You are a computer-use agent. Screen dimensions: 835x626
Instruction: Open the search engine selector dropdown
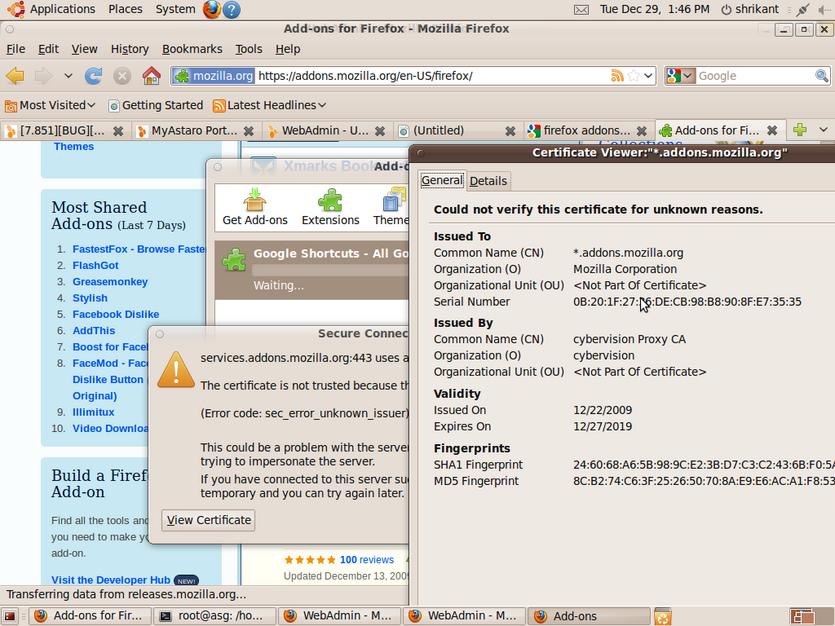tap(679, 76)
